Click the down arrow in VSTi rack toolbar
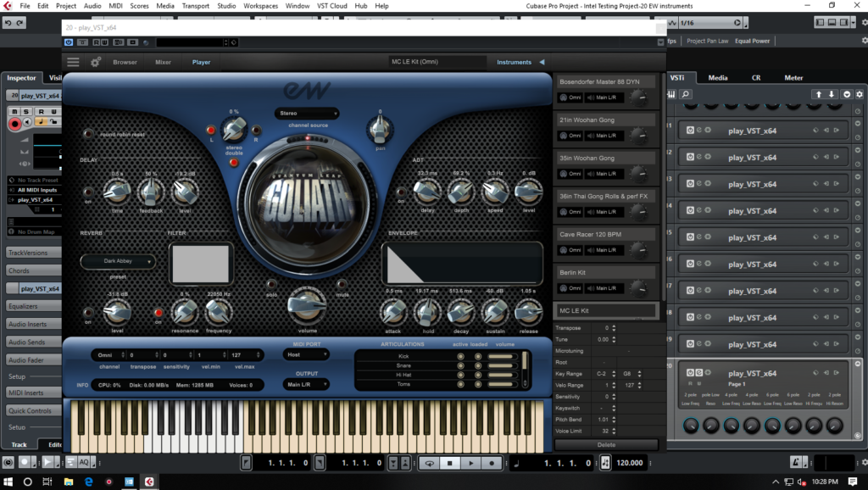 832,94
